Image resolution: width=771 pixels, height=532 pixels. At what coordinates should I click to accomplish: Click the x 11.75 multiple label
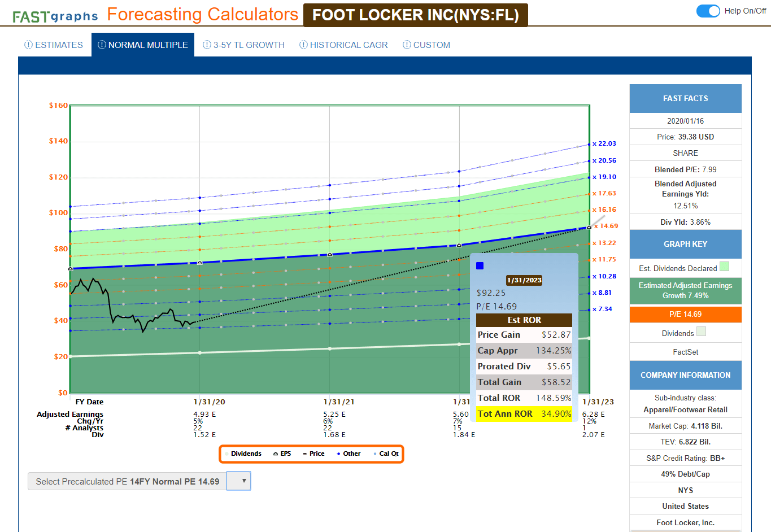(604, 259)
